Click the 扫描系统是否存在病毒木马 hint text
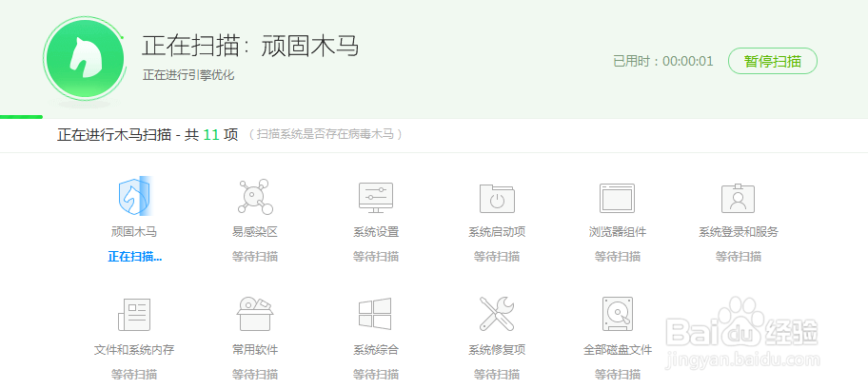Image resolution: width=868 pixels, height=389 pixels. click(x=325, y=134)
